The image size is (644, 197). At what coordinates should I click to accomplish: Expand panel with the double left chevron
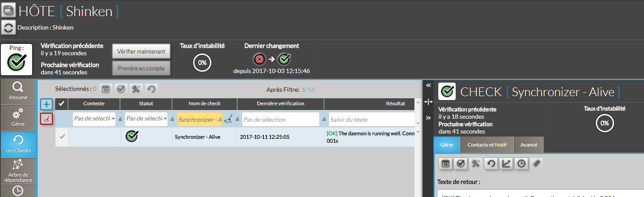[428, 86]
